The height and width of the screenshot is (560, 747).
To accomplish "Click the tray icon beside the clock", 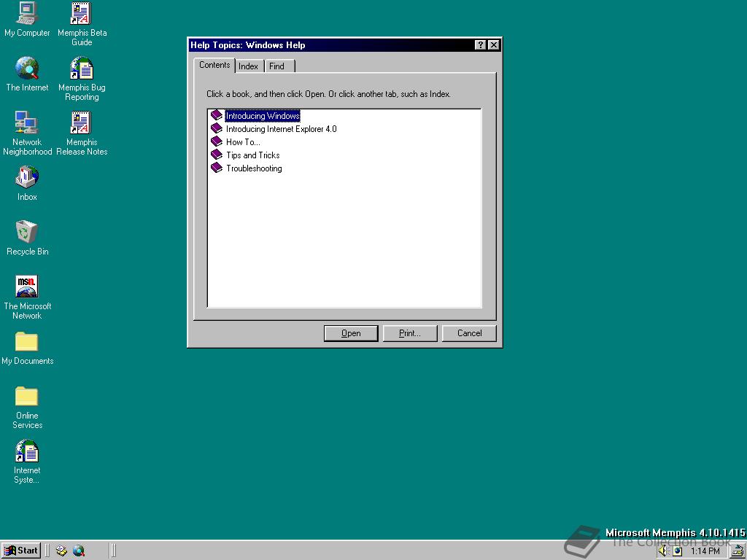I will [x=678, y=551].
